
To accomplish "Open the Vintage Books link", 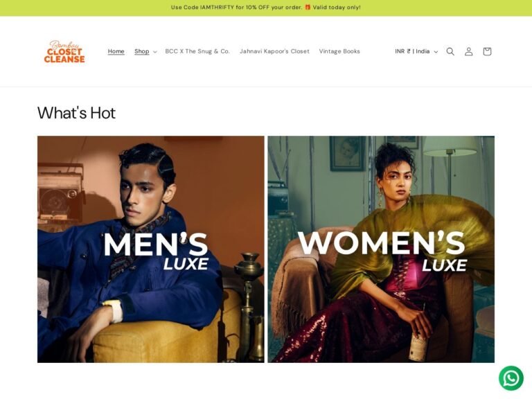I will [x=339, y=51].
